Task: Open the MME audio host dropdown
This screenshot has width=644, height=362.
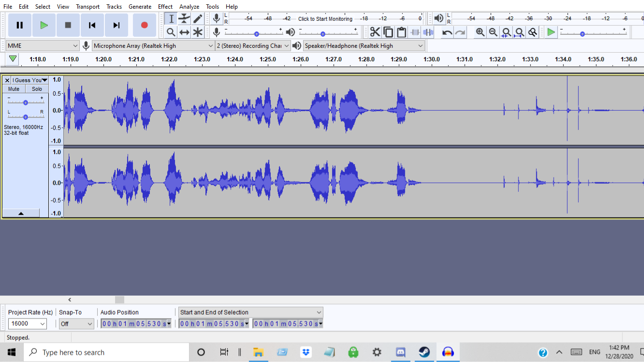Action: pyautogui.click(x=43, y=46)
